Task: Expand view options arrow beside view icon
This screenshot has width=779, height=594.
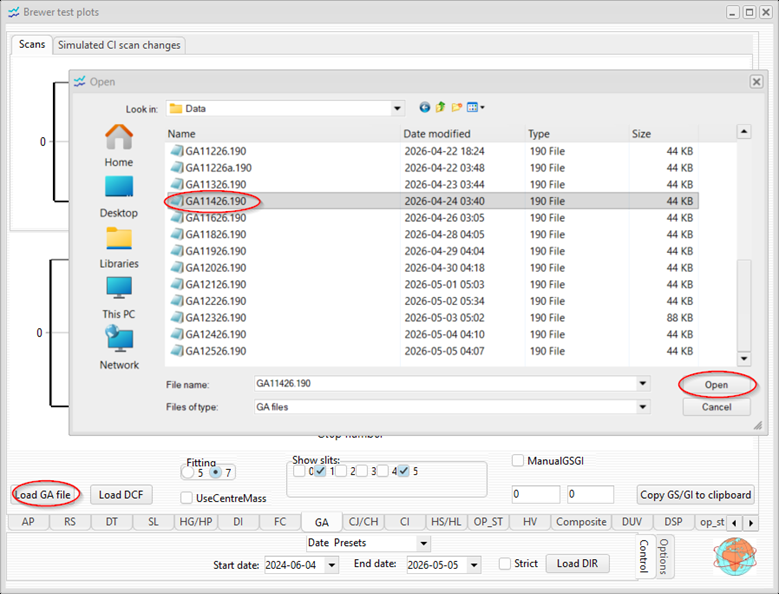Action: 482,107
